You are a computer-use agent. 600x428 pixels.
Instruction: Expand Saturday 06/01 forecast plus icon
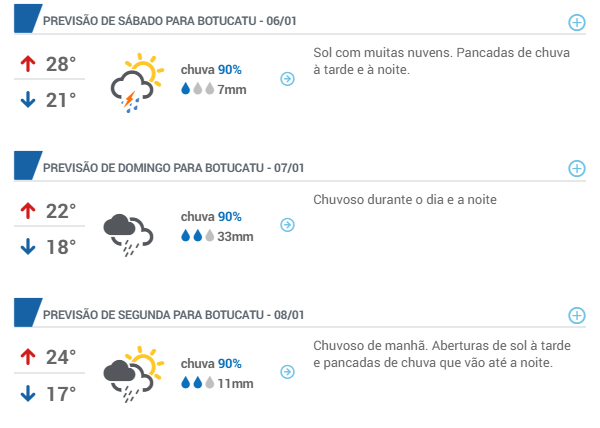click(x=576, y=22)
